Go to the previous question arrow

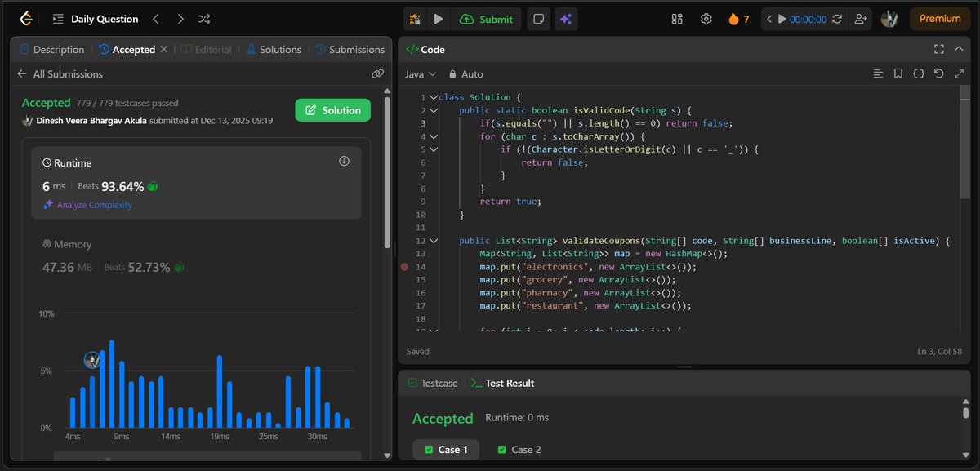point(156,19)
